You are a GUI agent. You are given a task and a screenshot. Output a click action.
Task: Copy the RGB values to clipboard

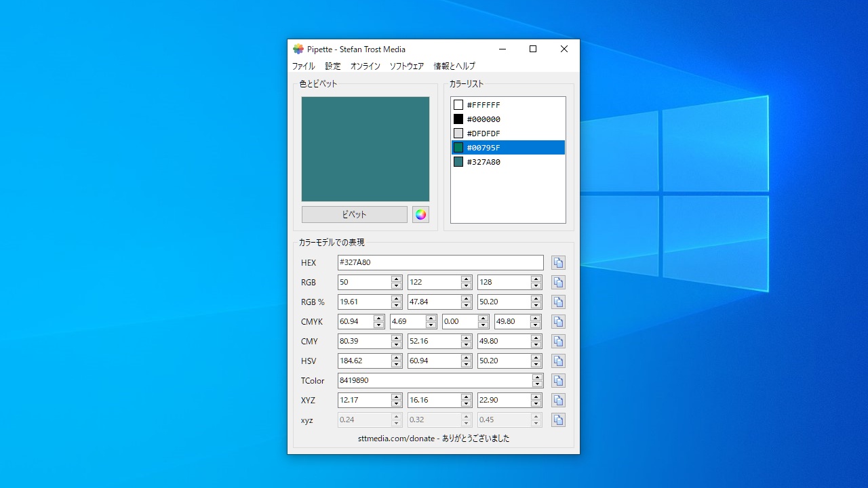click(558, 283)
